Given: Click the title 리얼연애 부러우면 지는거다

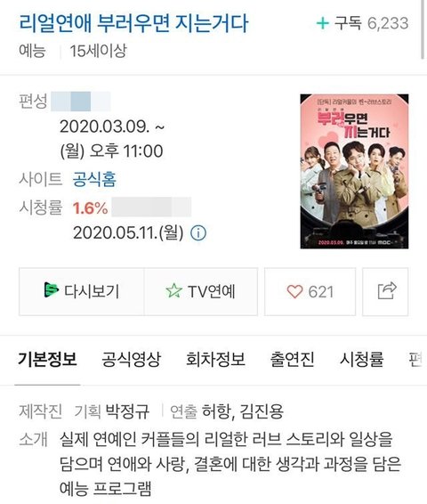Looking at the screenshot, I should pos(133,23).
